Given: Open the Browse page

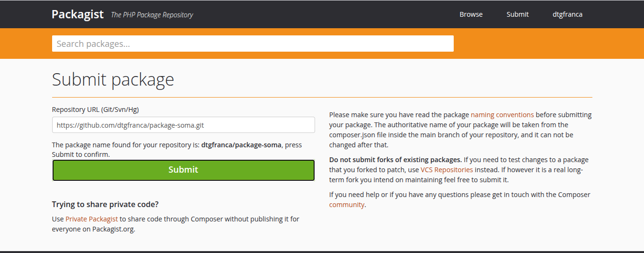Looking at the screenshot, I should (x=471, y=14).
